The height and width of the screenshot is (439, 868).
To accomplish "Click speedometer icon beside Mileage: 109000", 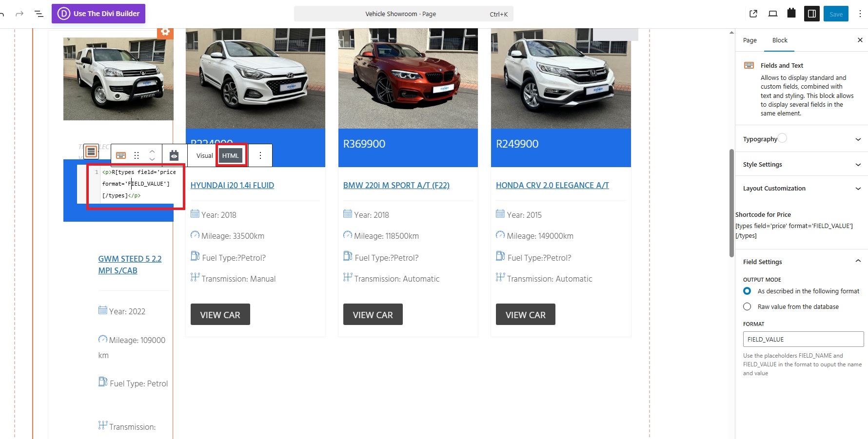I will (103, 339).
